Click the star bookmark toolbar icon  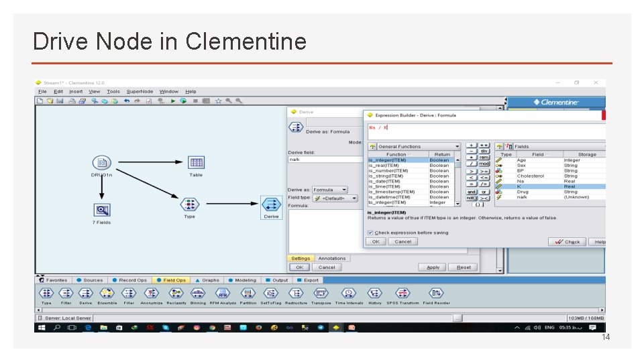tap(219, 101)
